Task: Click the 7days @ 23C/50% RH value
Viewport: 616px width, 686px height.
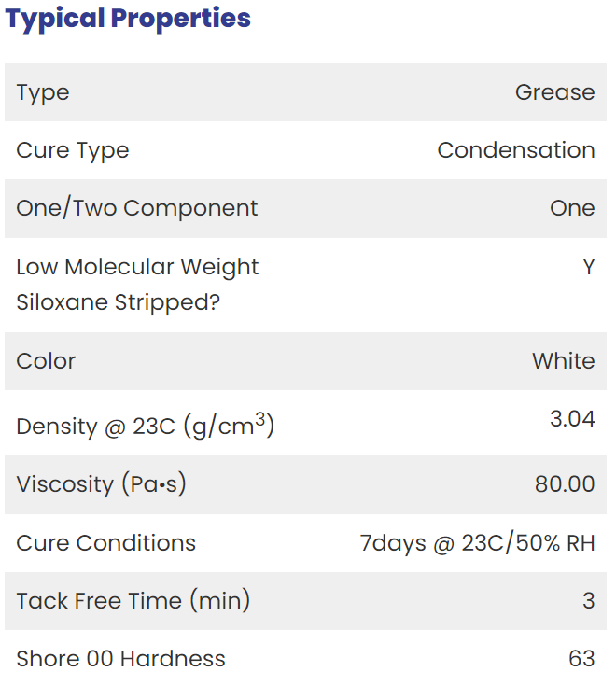Action: pos(477,543)
